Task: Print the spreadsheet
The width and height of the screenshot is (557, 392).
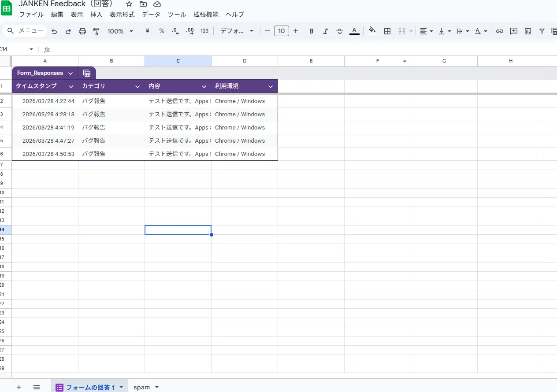Action: coord(82,31)
